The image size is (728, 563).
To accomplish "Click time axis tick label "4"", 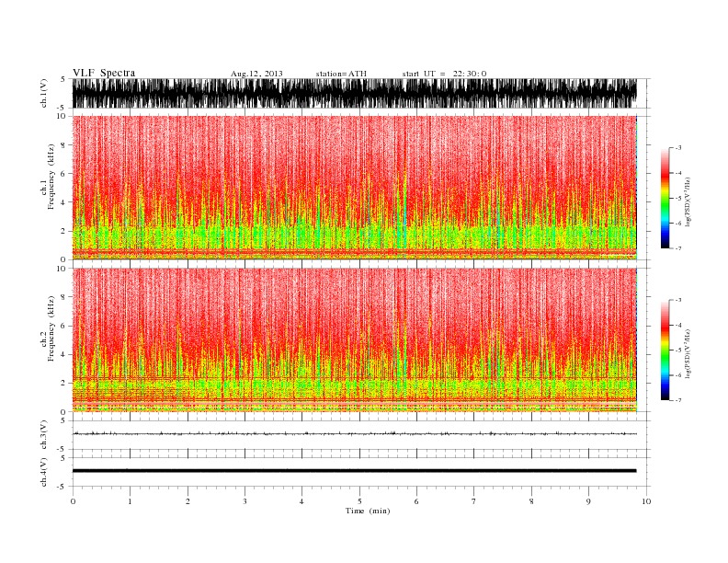I will point(301,501).
